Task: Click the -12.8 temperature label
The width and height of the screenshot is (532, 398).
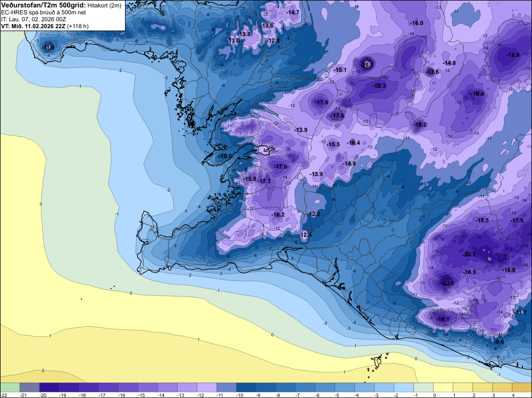Action: point(273,41)
